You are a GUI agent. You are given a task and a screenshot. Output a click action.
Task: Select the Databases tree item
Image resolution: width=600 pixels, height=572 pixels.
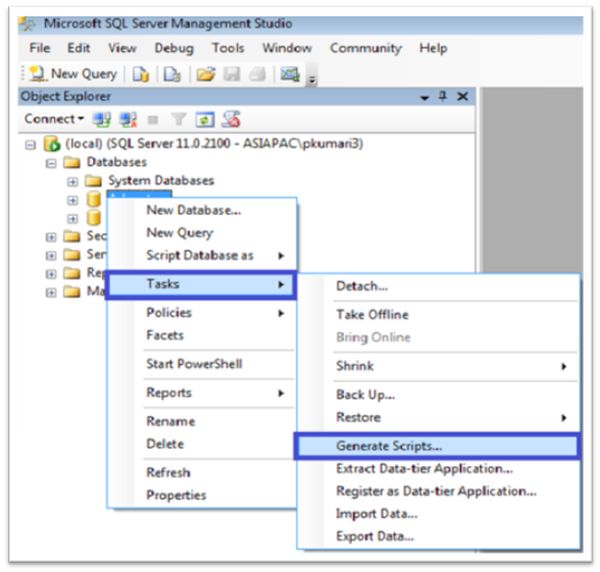click(117, 162)
